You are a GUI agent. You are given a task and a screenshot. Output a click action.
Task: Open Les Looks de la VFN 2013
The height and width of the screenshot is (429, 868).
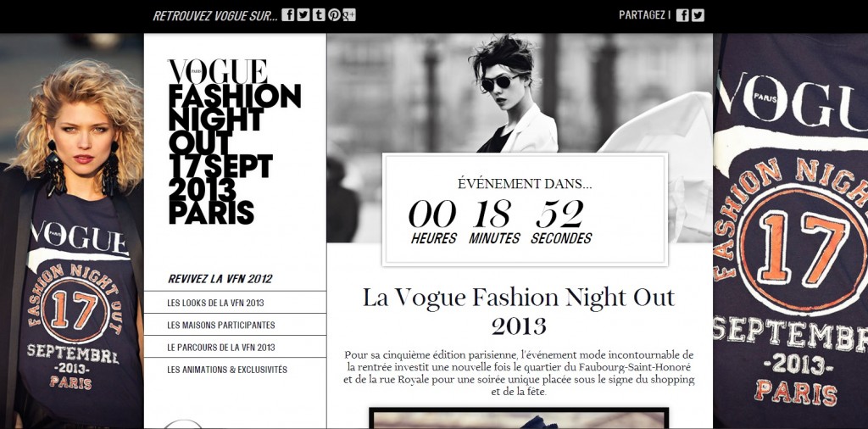pos(235,303)
